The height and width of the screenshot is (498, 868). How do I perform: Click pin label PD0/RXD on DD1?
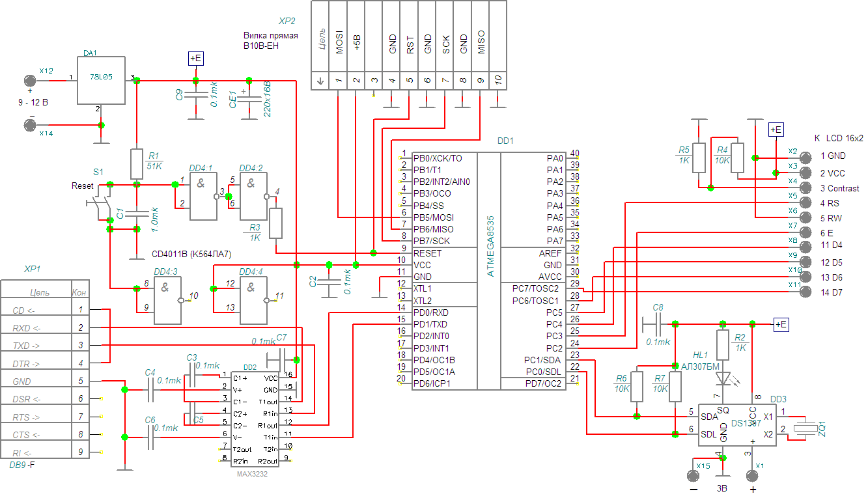(430, 312)
